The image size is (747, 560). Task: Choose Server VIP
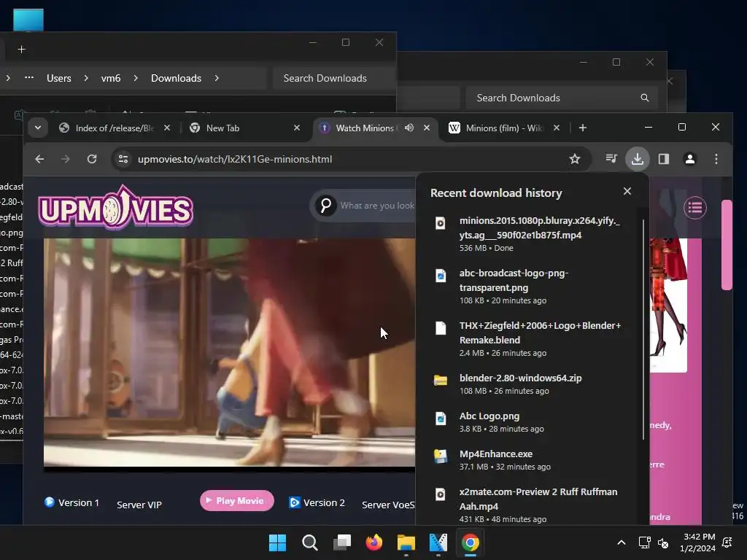[139, 505]
